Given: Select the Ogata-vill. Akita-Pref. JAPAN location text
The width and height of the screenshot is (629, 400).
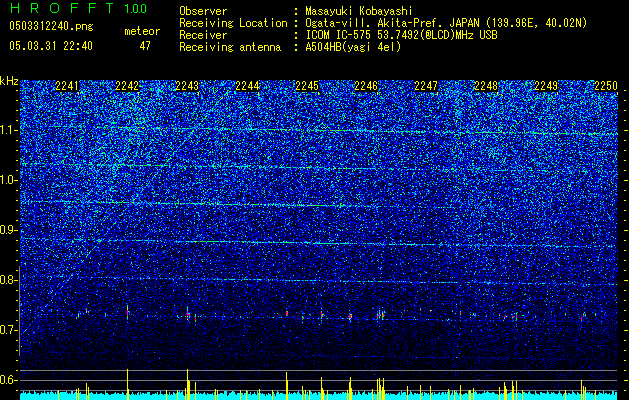Looking at the screenshot, I should pyautogui.click(x=446, y=23).
